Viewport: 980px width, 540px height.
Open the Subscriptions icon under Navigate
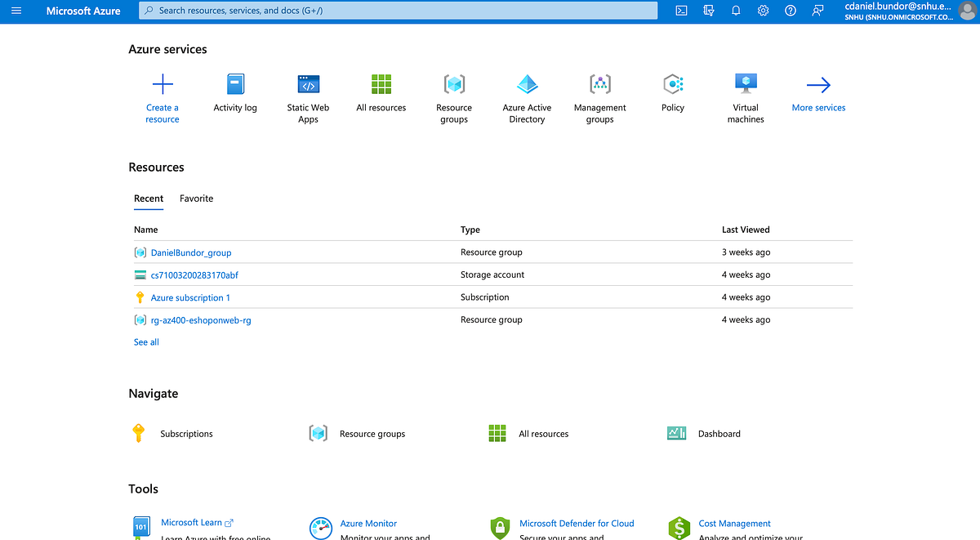[138, 433]
